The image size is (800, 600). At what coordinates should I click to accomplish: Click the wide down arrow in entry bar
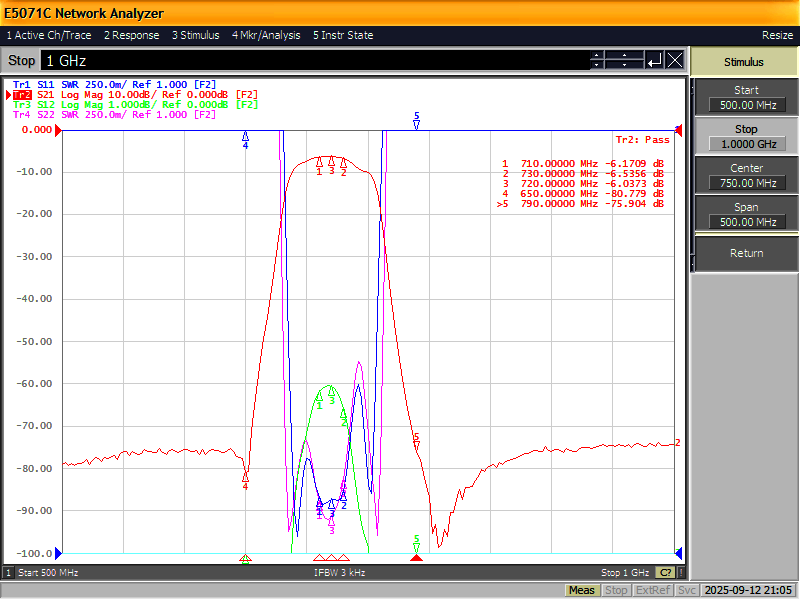tap(624, 65)
